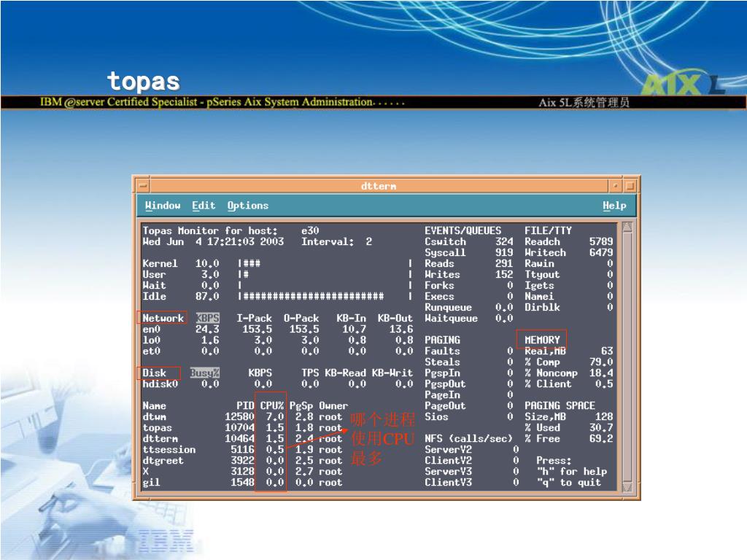
Task: Click the highlighted Busy% column header
Action: pyautogui.click(x=205, y=373)
